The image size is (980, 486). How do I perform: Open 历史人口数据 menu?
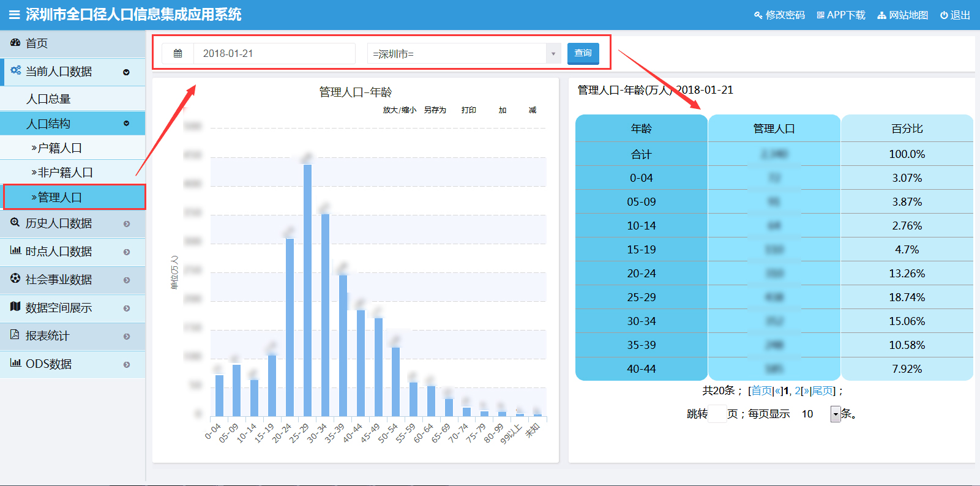72,223
